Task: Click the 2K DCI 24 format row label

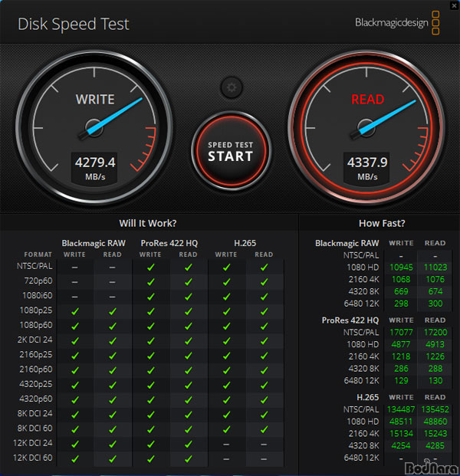Action: [34, 340]
